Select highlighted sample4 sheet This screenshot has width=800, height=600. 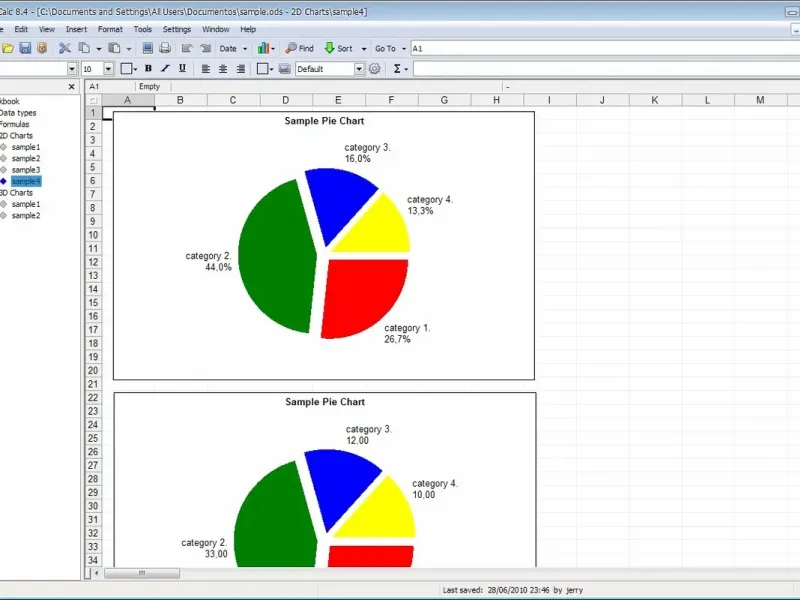point(26,181)
